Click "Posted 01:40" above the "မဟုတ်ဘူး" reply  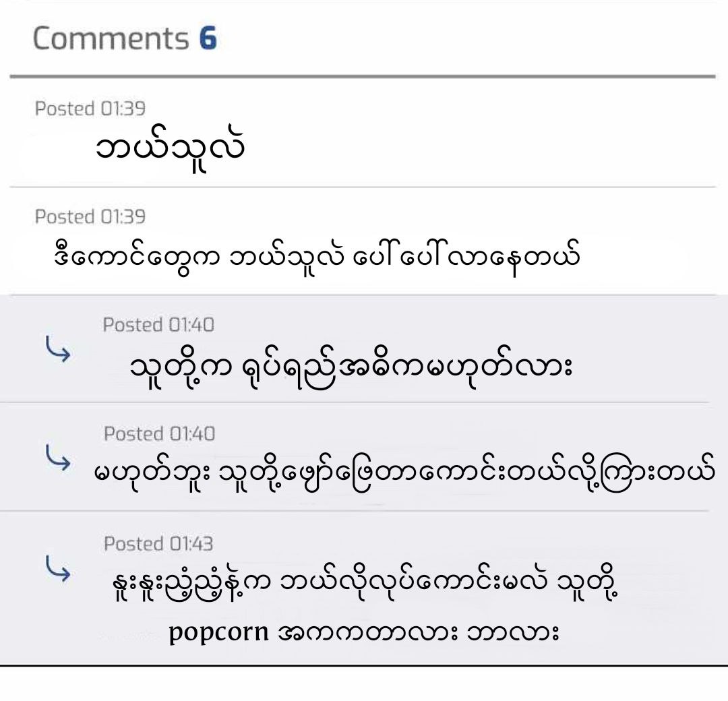tap(159, 433)
